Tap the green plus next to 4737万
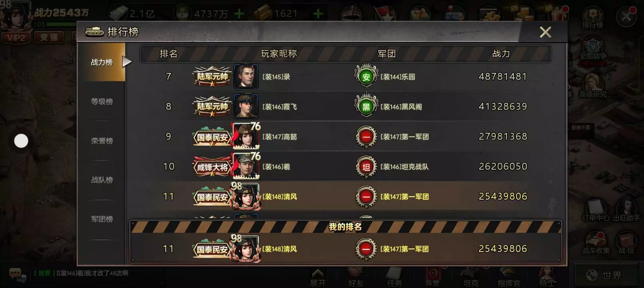Screen dimensions: 644x288 [x=239, y=14]
